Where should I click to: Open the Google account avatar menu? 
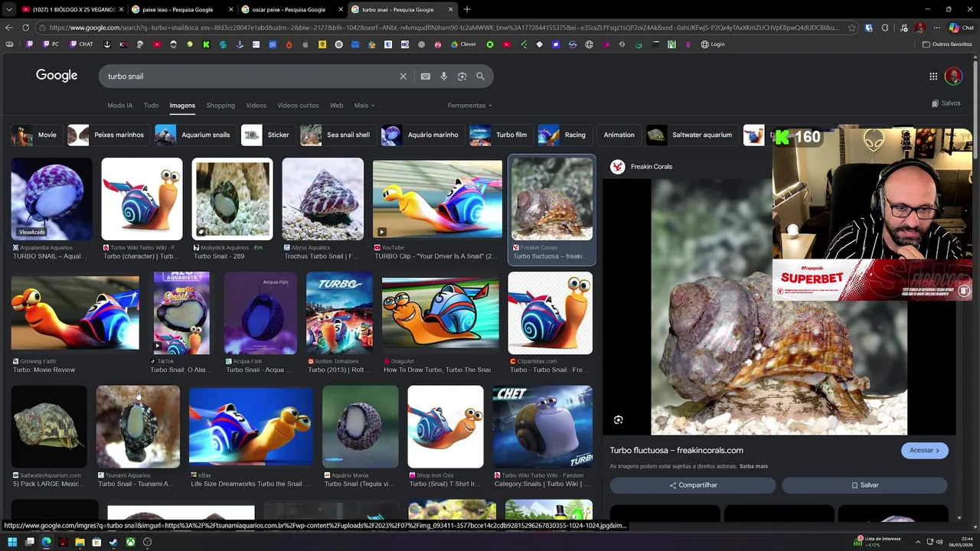tap(953, 77)
